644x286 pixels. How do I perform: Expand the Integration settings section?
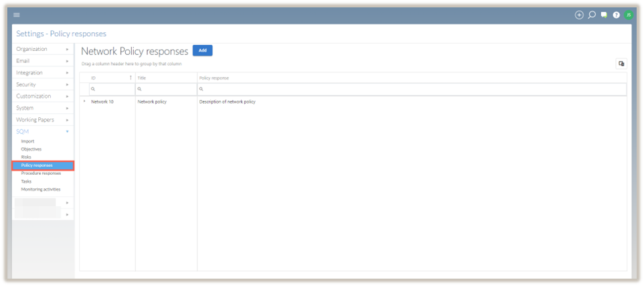point(43,73)
